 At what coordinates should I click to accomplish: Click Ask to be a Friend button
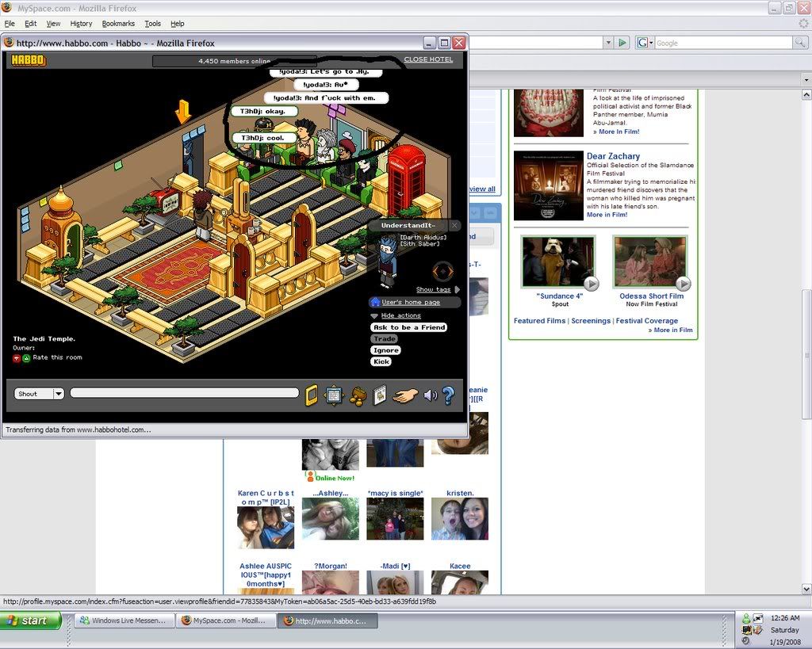pos(408,327)
